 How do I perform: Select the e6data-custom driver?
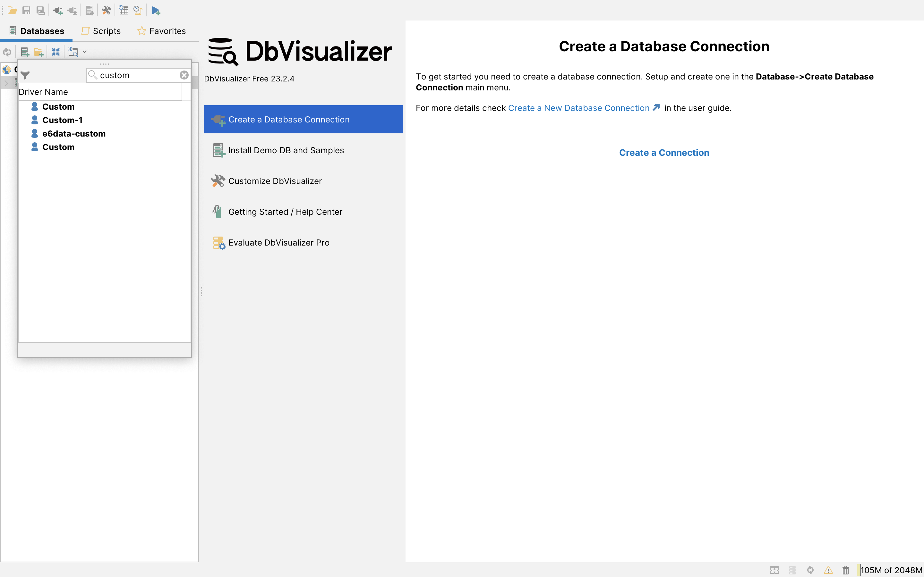(x=74, y=134)
